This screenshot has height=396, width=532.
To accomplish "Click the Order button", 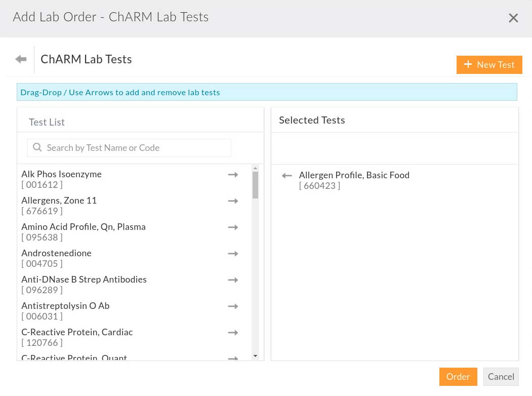I will coord(458,376).
